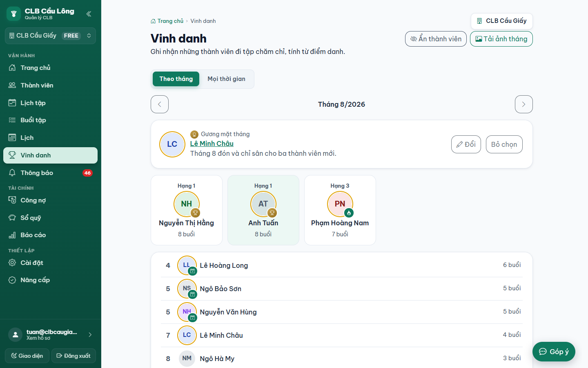Open Buổi tập sessions page
This screenshot has height=368, width=588.
[51, 120]
